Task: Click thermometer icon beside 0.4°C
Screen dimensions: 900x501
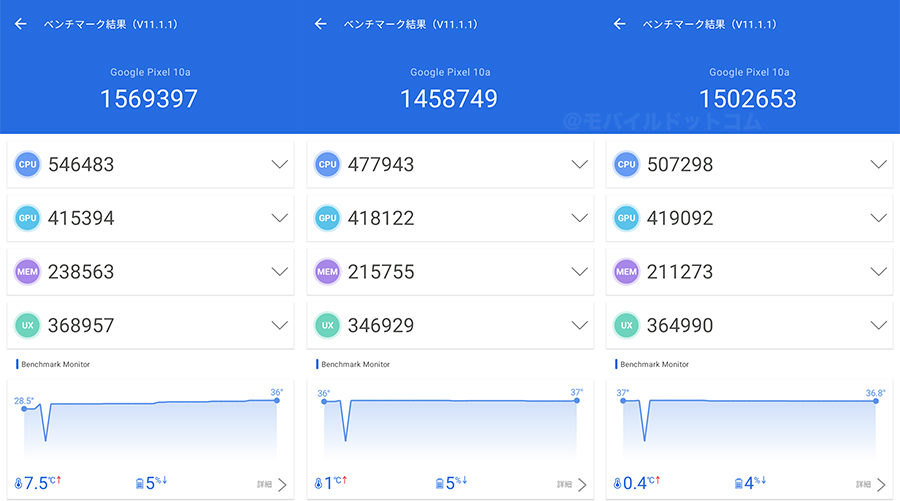Action: 618,484
